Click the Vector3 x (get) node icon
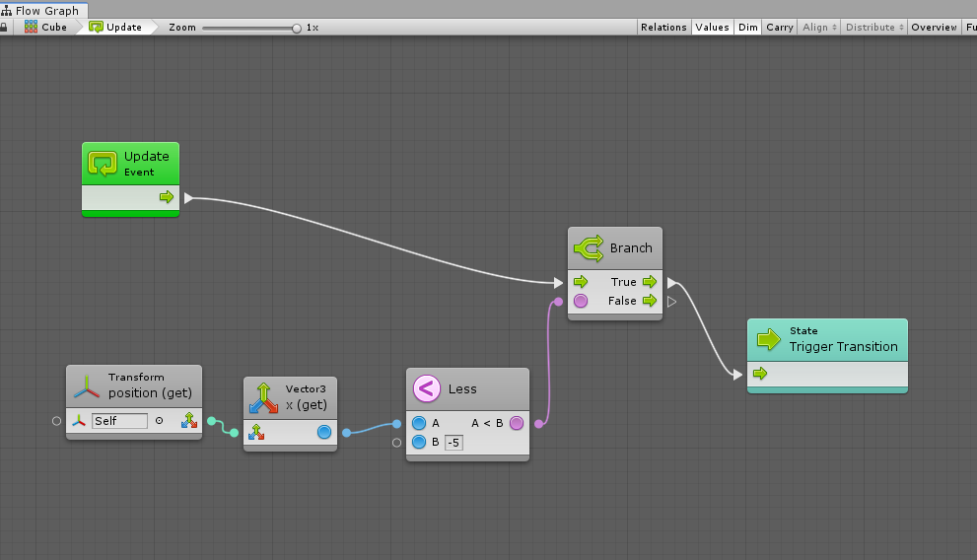This screenshot has width=977, height=560. 262,396
